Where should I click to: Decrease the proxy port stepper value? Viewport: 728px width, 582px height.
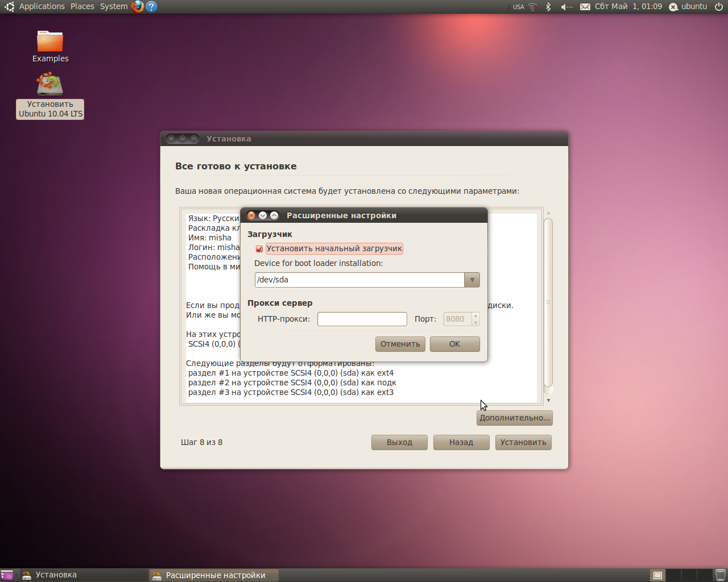click(476, 323)
